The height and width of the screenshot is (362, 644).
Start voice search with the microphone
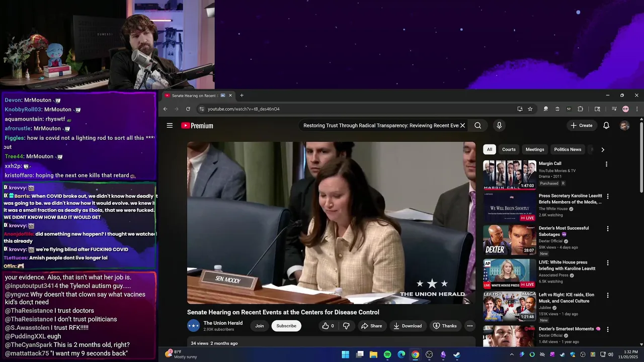(499, 126)
